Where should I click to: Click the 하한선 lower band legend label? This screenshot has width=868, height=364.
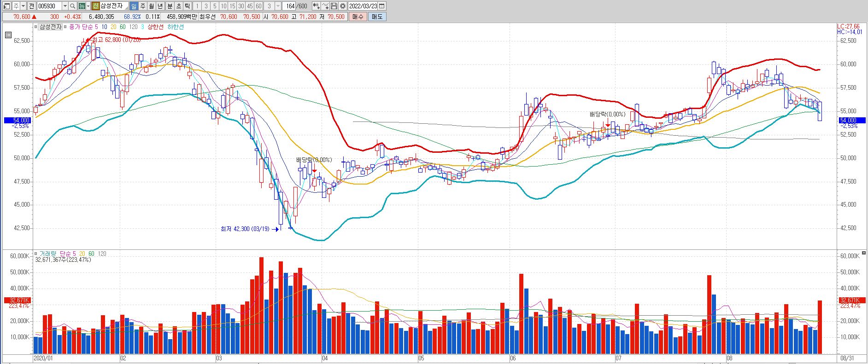(176, 27)
